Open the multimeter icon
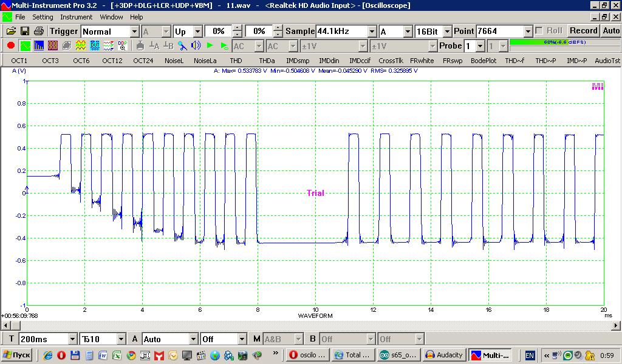This screenshot has height=364, width=622. [53, 45]
